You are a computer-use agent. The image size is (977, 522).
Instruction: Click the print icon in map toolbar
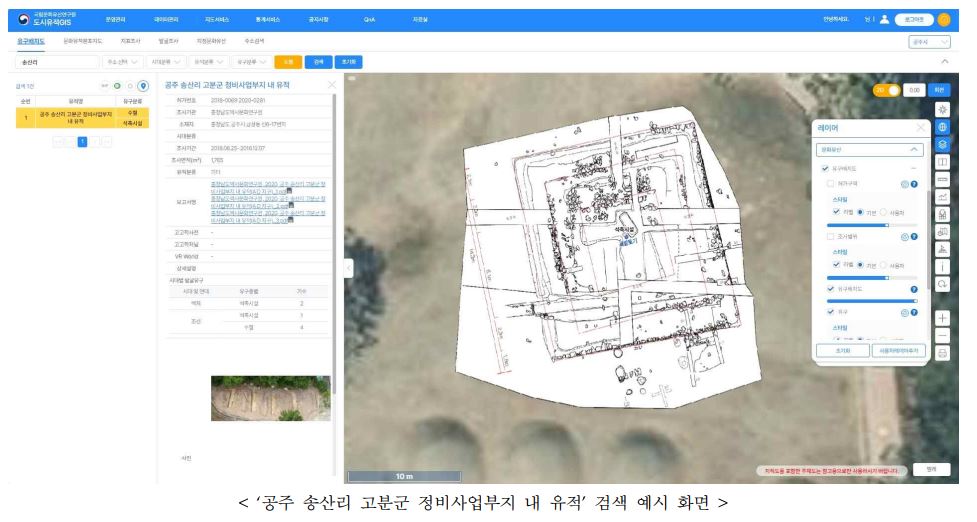coord(942,353)
